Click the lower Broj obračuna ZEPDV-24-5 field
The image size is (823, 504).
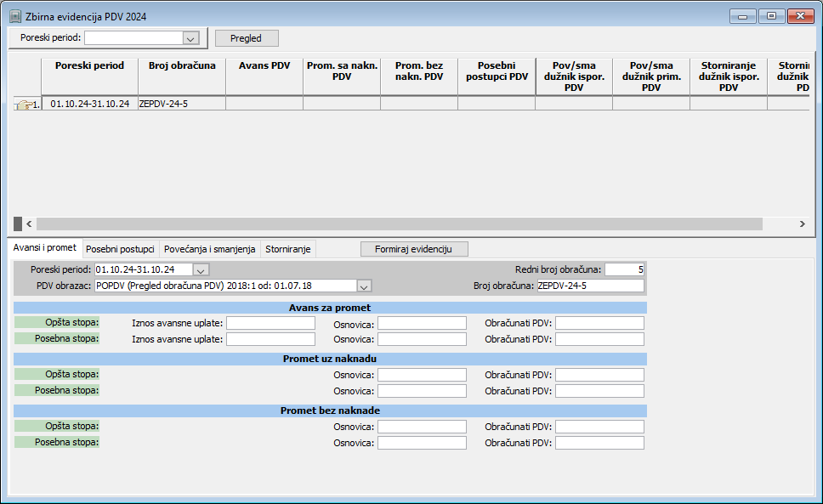[591, 286]
